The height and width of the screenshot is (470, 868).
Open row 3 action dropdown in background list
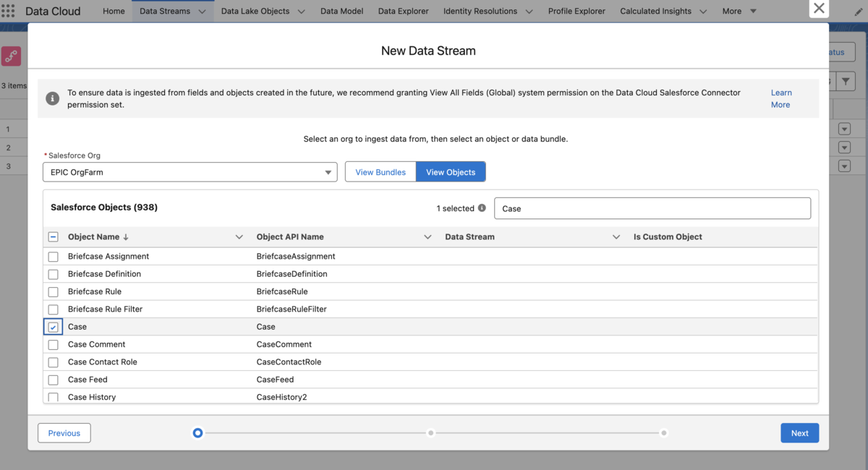tap(844, 166)
